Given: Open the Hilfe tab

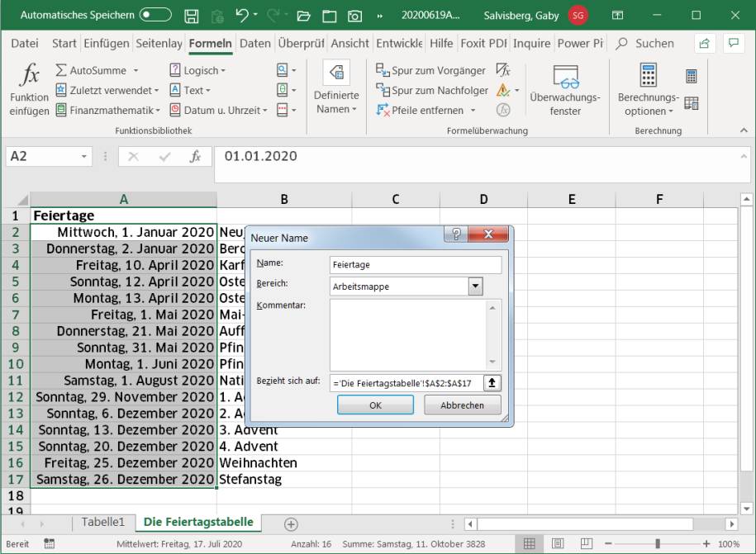Looking at the screenshot, I should [441, 44].
